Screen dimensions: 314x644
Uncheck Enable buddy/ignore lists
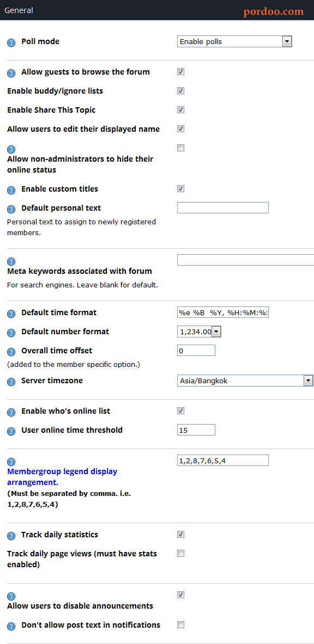point(180,91)
